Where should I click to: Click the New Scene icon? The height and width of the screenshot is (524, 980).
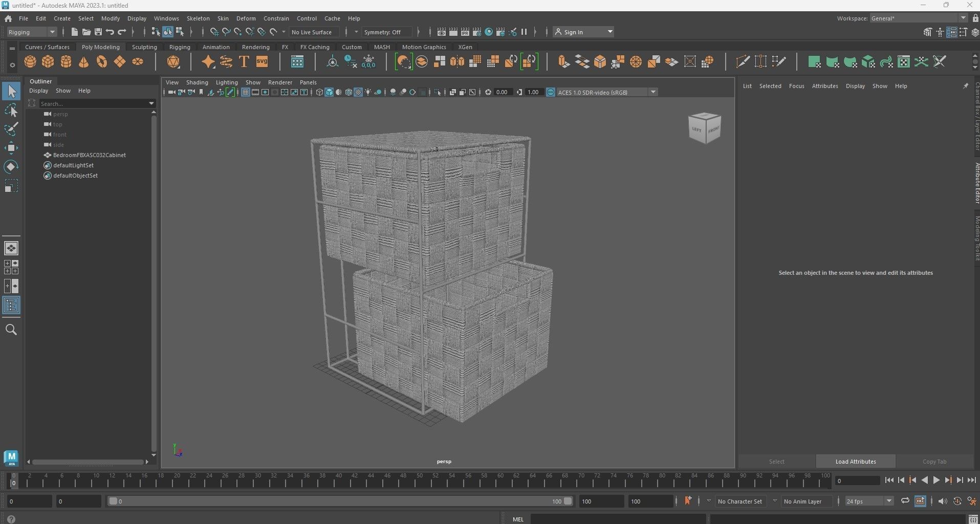(x=74, y=32)
